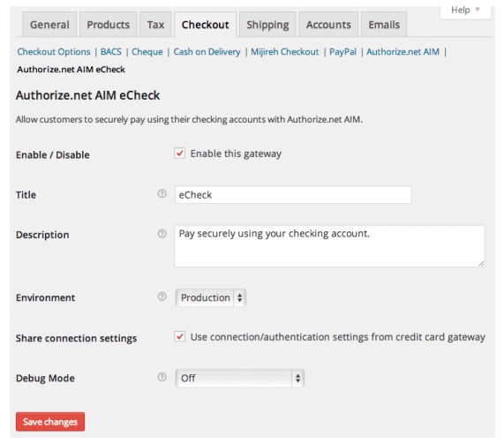Screen dimensions: 504x444
Task: Click the Description textarea resize handle
Action: coord(481,264)
